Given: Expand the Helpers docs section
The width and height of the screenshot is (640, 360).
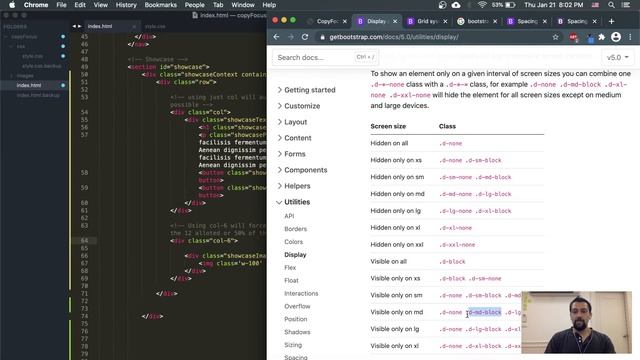Looking at the screenshot, I should click(x=293, y=186).
